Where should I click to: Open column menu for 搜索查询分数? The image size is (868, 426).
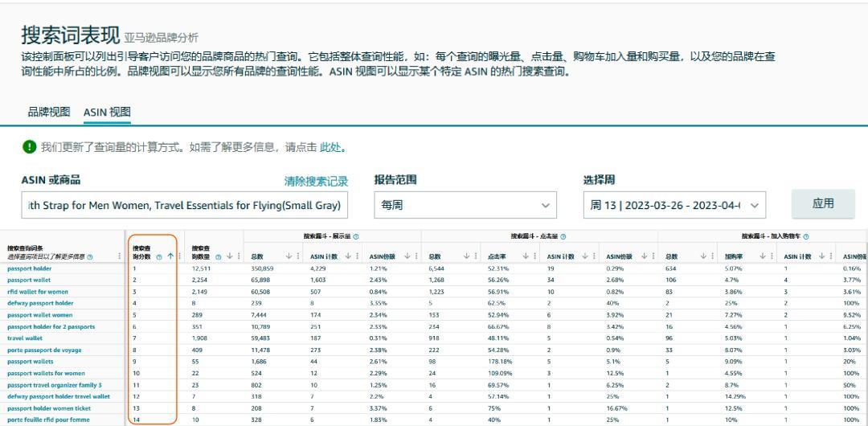click(179, 256)
